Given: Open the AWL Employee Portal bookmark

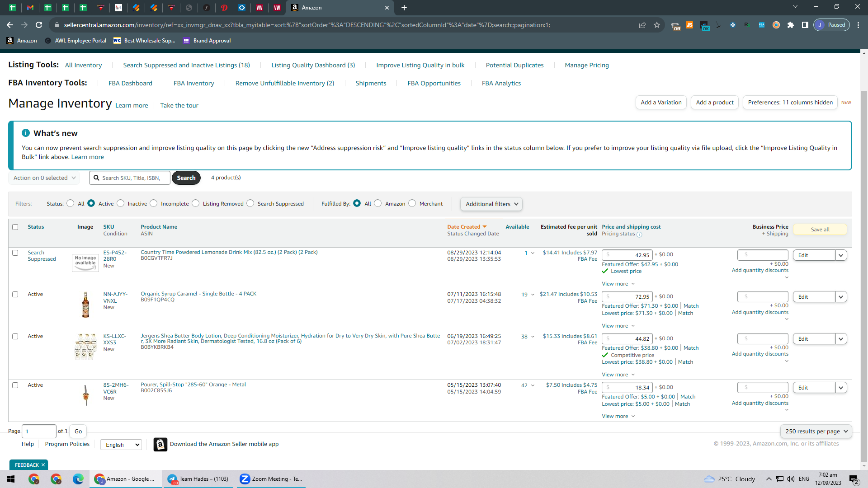Looking at the screenshot, I should pyautogui.click(x=75, y=41).
